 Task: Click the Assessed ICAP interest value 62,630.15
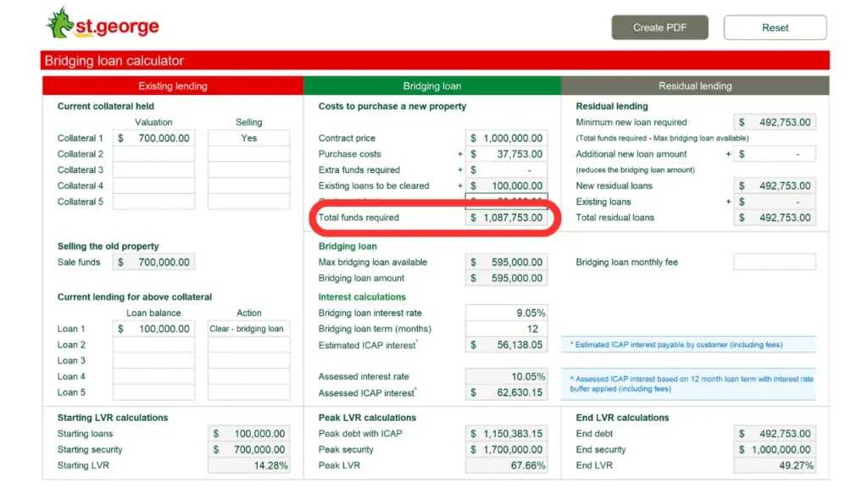[507, 392]
